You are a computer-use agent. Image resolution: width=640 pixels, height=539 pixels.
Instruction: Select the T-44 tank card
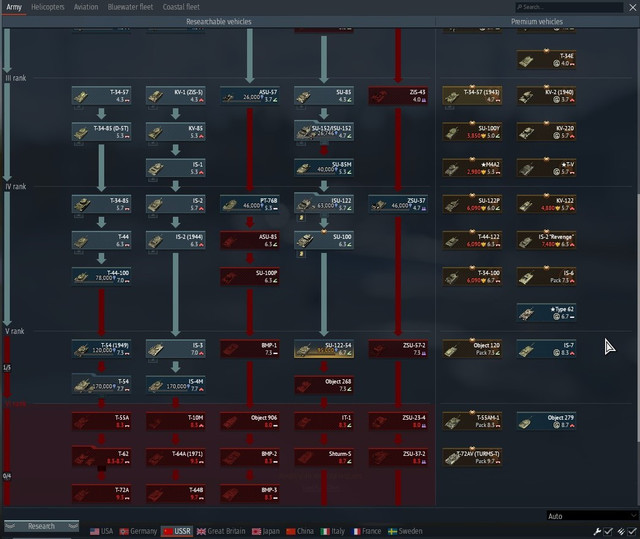[101, 240]
